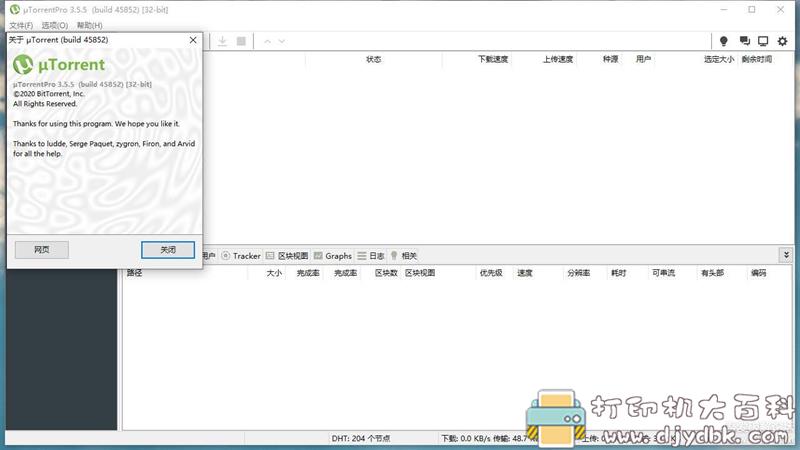
Task: Switch to the Graphs tab
Action: [x=333, y=256]
